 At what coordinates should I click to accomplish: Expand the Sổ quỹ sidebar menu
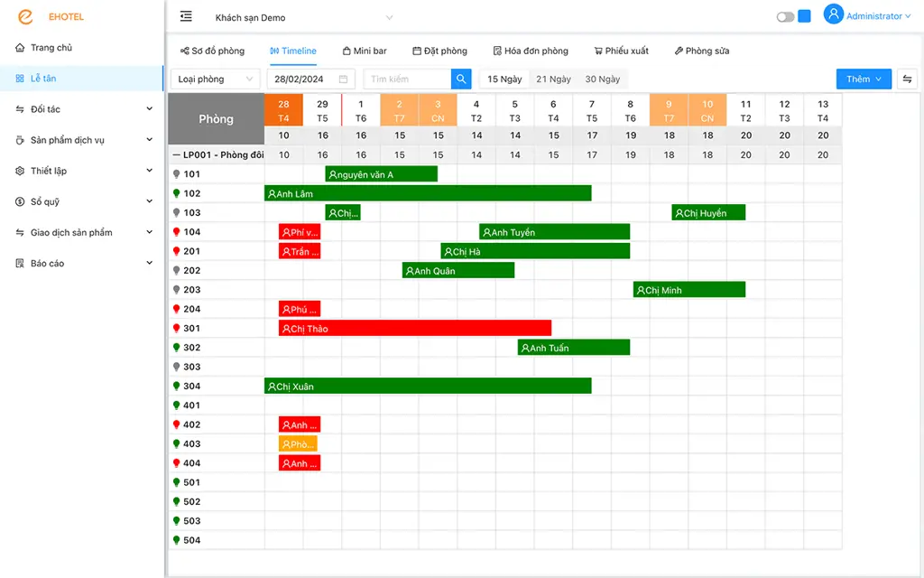[x=82, y=201]
